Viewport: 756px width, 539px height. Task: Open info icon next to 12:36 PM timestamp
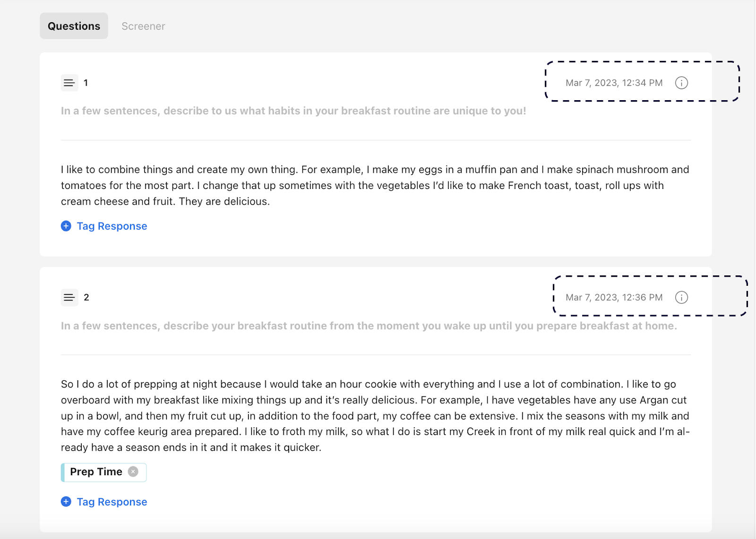[681, 297]
